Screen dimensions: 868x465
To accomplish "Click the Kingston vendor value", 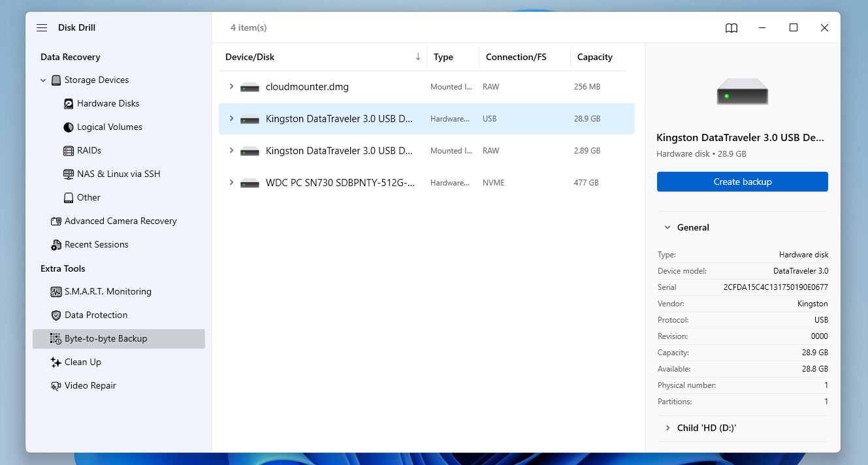I will [x=812, y=304].
